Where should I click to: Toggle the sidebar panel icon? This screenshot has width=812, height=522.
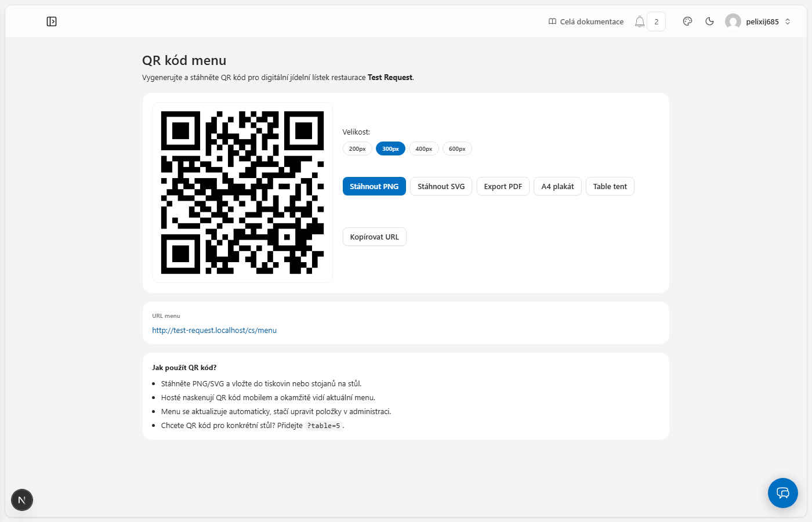52,21
